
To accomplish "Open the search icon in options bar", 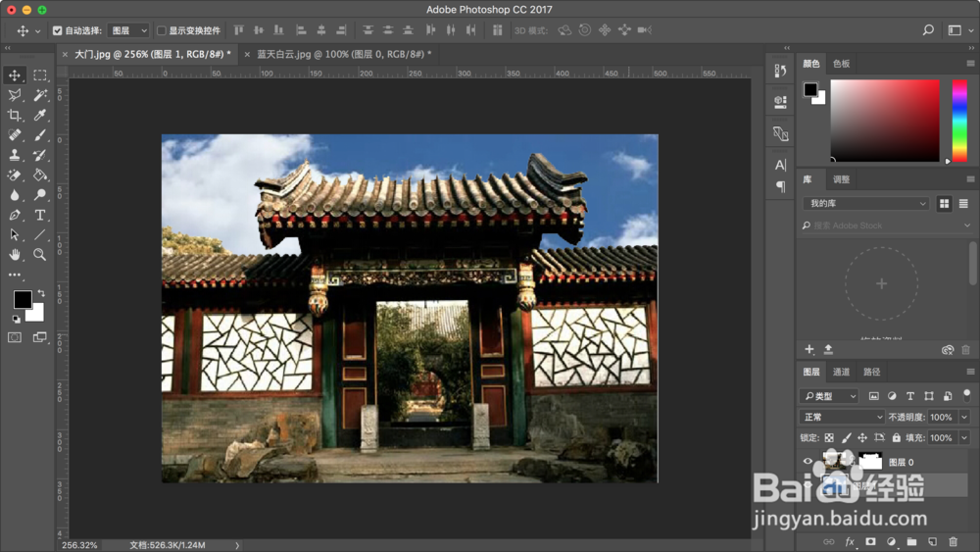I will (x=928, y=30).
